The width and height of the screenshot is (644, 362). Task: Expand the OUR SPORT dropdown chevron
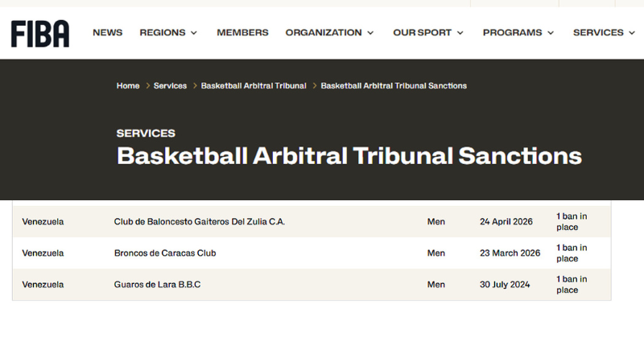coord(460,33)
